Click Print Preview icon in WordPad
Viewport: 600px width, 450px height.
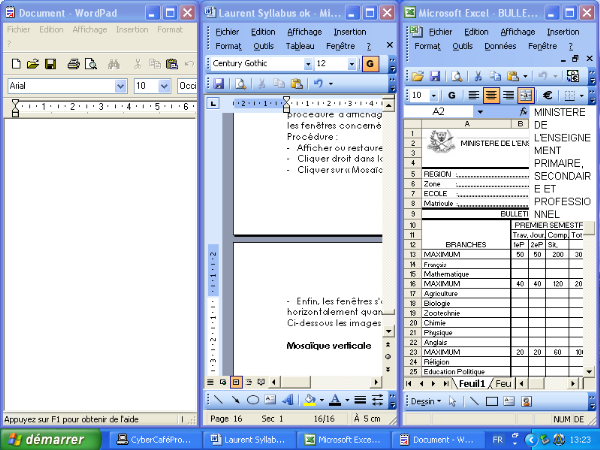click(90, 64)
